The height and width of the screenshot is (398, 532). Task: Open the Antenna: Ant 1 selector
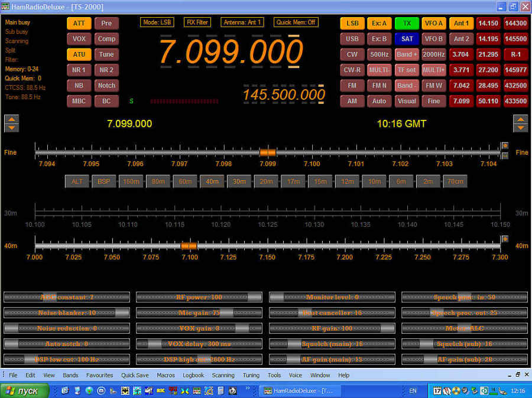(242, 22)
